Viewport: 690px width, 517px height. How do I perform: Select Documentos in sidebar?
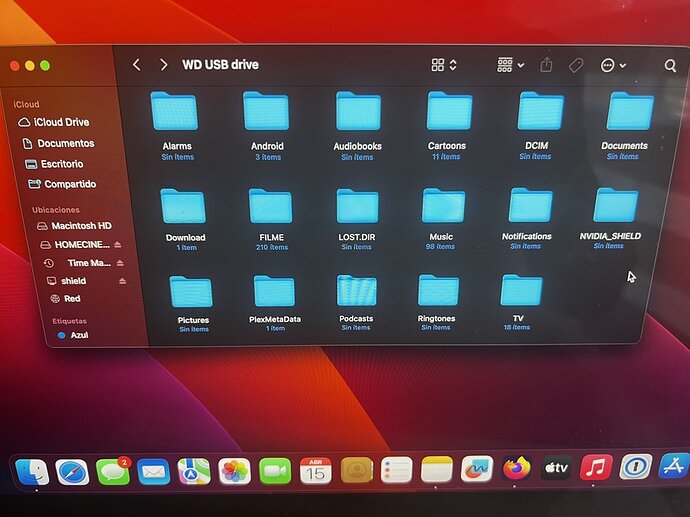(59, 143)
